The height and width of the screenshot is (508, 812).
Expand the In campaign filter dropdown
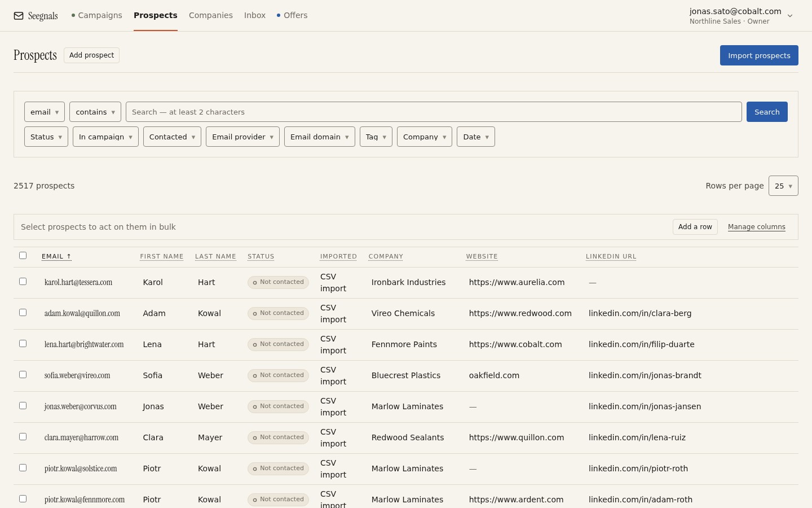coord(105,137)
